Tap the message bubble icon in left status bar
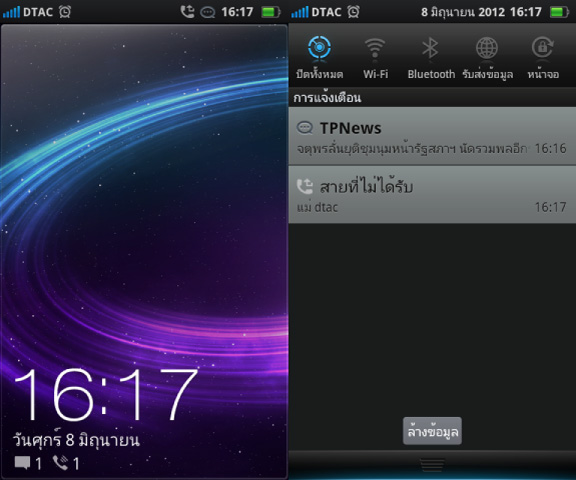This screenshot has height=480, width=576. point(208,12)
